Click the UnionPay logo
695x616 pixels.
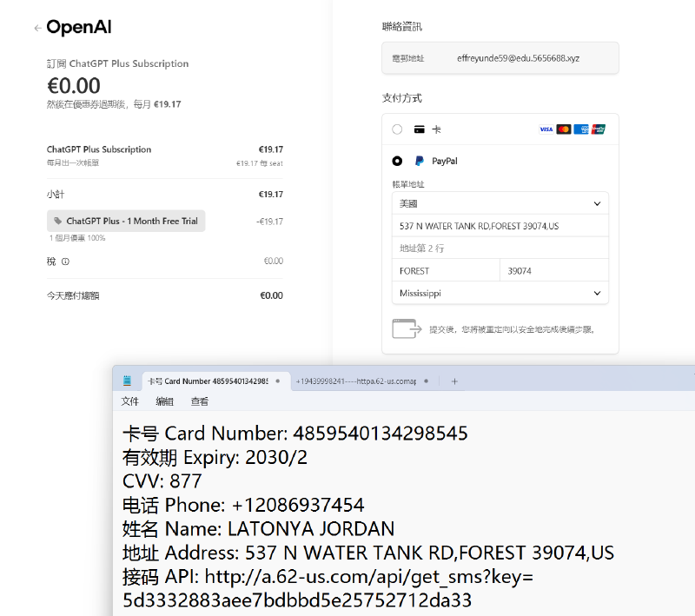599,129
